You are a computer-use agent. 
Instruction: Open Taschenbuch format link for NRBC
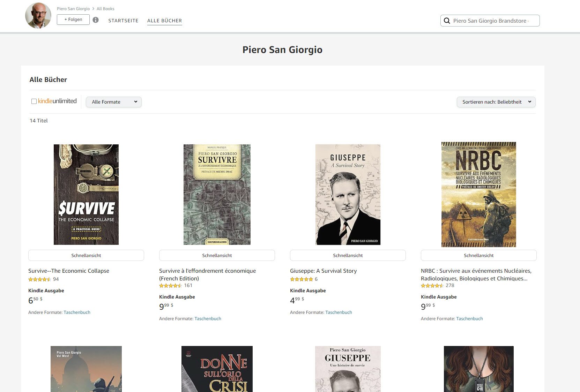(x=469, y=319)
